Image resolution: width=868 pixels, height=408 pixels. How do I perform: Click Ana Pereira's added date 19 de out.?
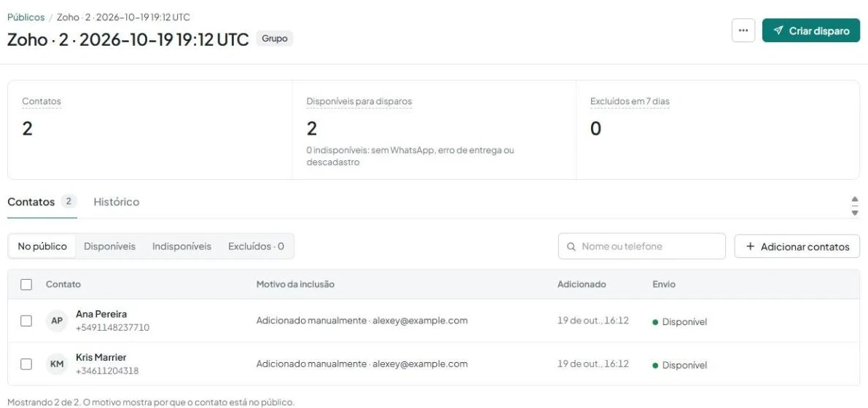pos(593,320)
